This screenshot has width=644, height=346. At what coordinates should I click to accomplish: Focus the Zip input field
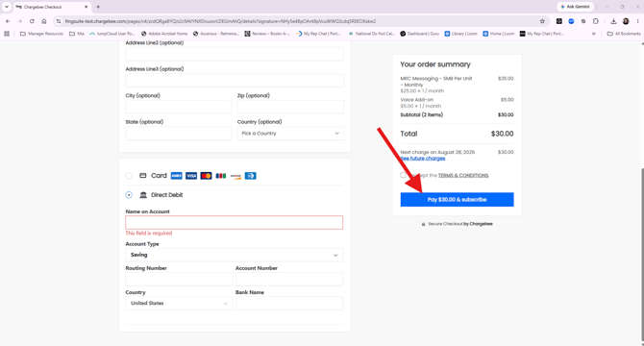pyautogui.click(x=290, y=107)
